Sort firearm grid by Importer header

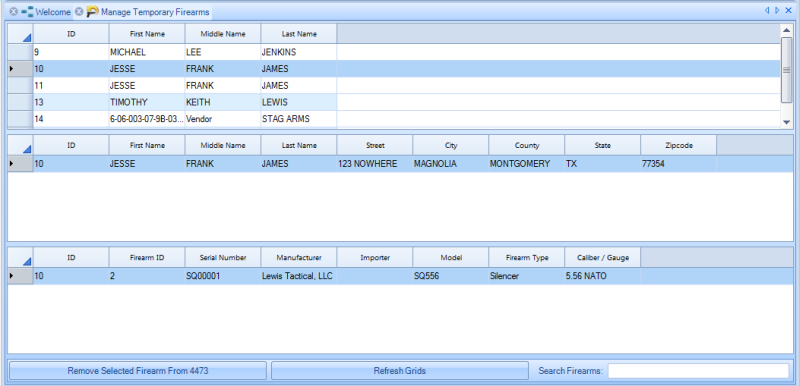(x=375, y=258)
